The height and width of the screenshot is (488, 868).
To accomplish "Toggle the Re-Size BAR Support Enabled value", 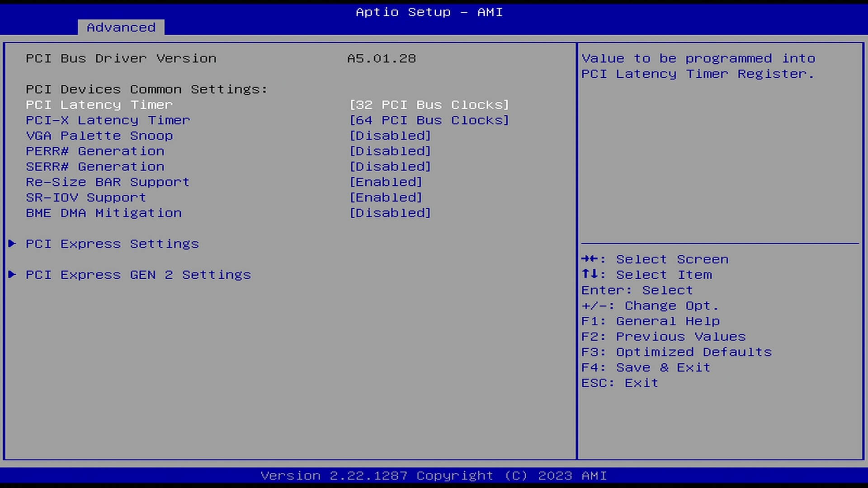I will 386,182.
